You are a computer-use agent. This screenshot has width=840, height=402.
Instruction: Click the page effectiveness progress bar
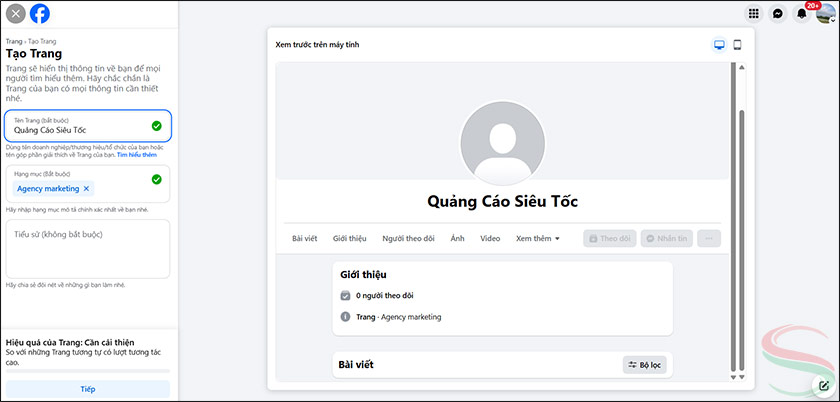point(88,371)
